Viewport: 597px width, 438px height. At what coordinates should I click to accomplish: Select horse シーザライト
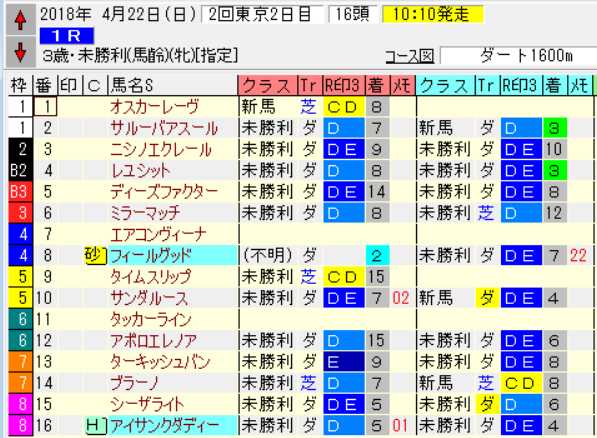pos(147,404)
